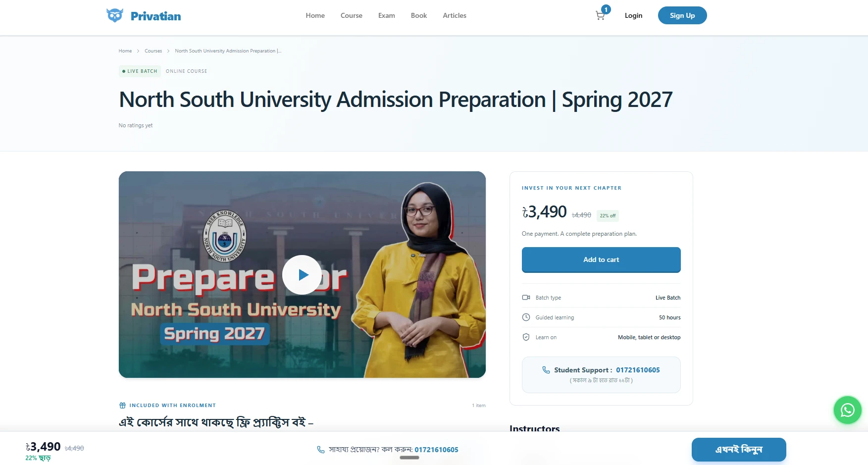This screenshot has width=868, height=465.
Task: Open the Exam menu item
Action: tap(387, 15)
